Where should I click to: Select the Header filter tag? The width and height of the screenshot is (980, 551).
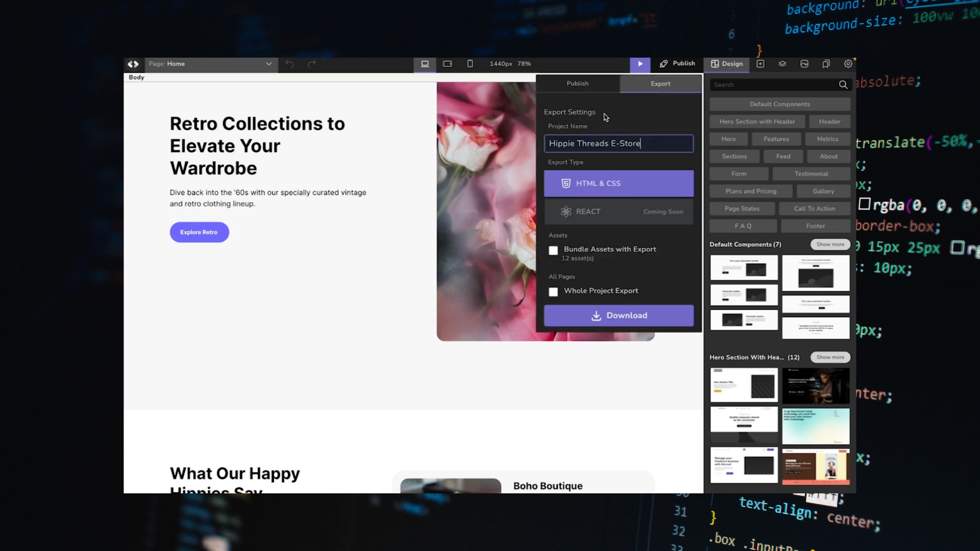pos(829,121)
